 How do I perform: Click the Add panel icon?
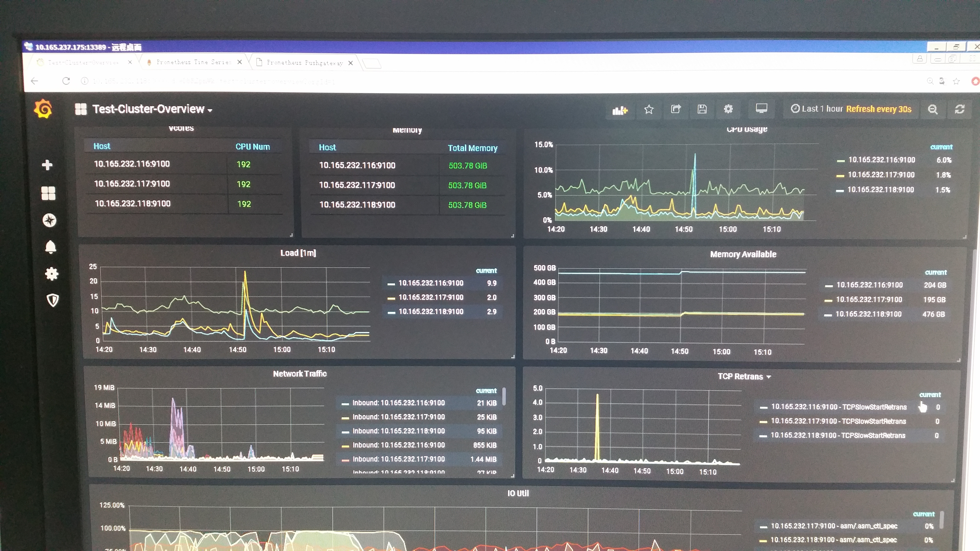(x=620, y=110)
